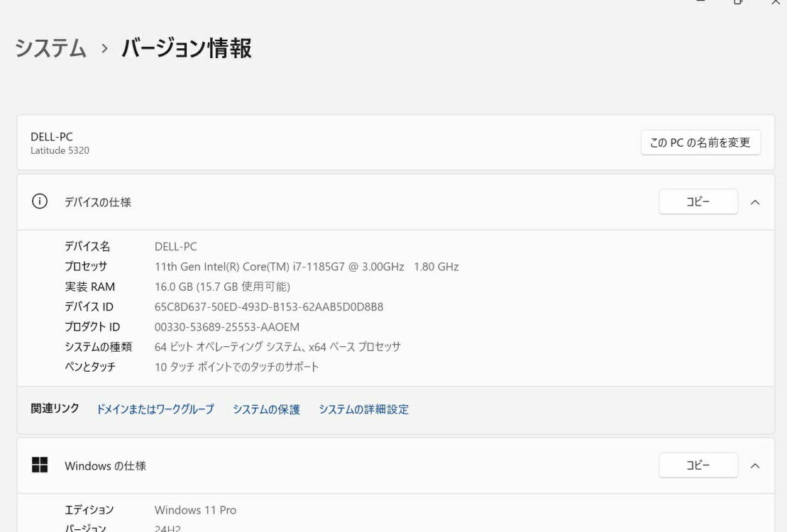The image size is (787, 532).
Task: Restore down the settings window
Action: point(738,2)
